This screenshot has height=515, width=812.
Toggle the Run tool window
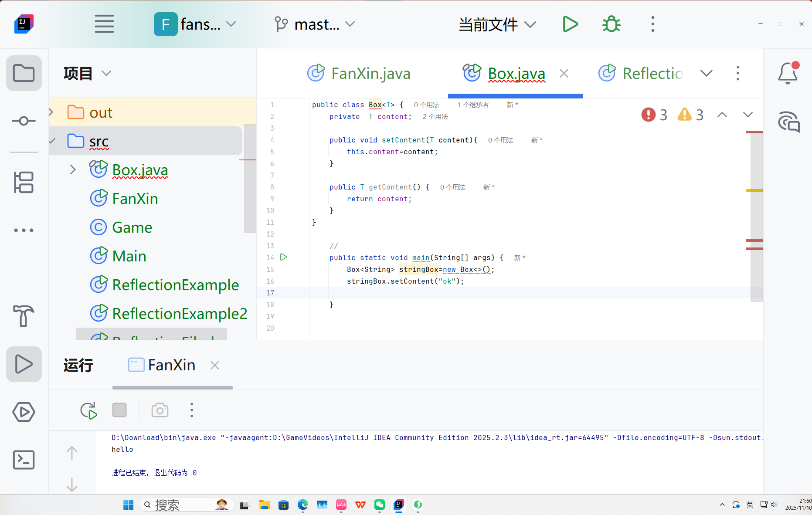(x=24, y=364)
